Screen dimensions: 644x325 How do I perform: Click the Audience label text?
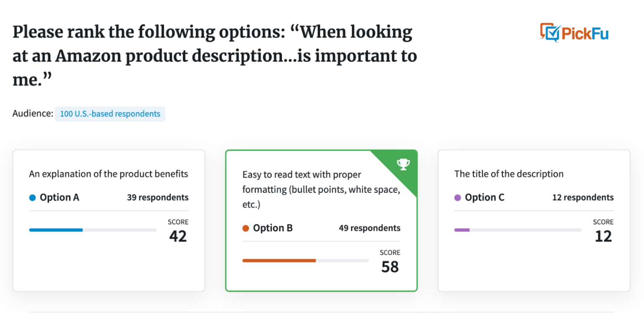[32, 113]
